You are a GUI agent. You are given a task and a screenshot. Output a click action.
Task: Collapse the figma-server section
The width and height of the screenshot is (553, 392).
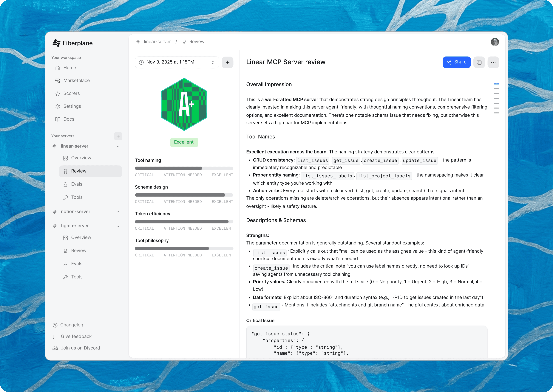click(x=118, y=226)
